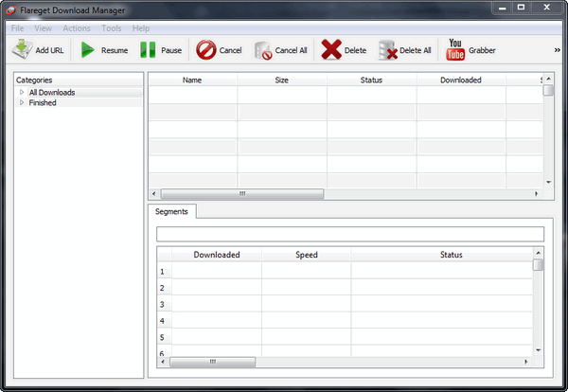Select the Finished category

[43, 103]
